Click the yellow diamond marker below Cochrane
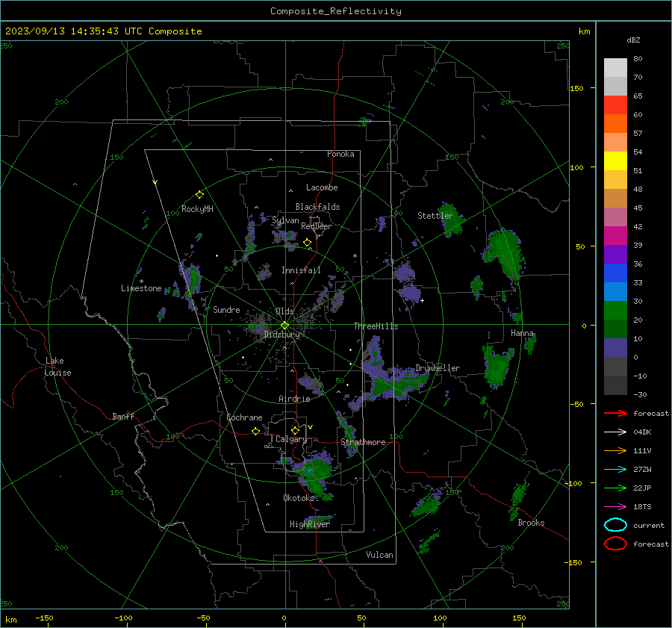The height and width of the screenshot is (628, 672). tap(256, 432)
